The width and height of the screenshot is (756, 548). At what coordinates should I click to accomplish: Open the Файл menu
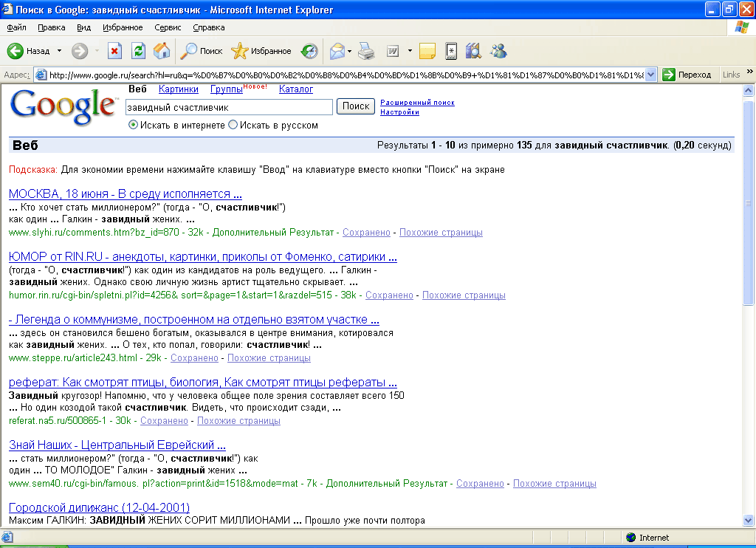click(x=16, y=27)
